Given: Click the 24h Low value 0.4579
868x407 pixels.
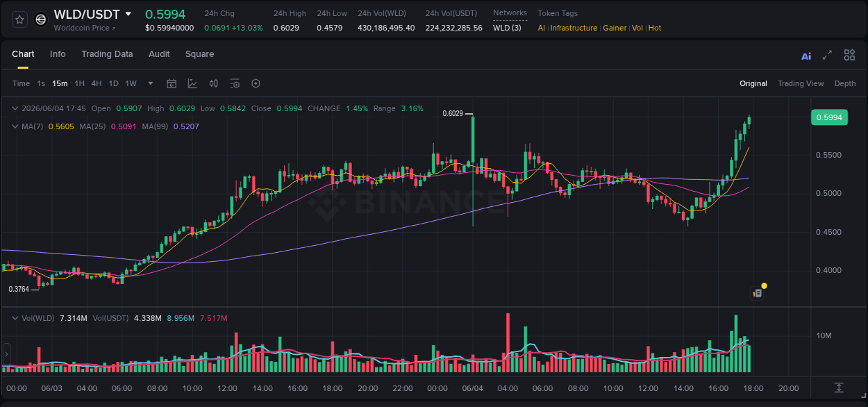Looking at the screenshot, I should [x=329, y=28].
